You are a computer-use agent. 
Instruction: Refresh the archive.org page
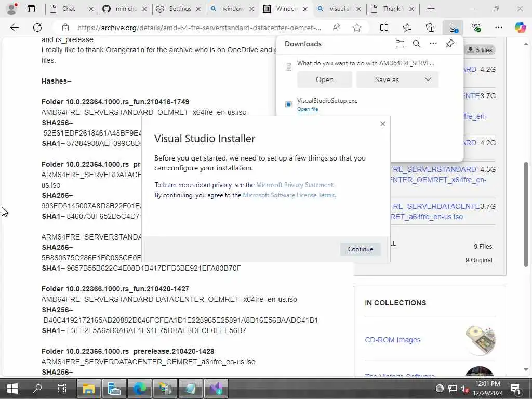coord(37,28)
